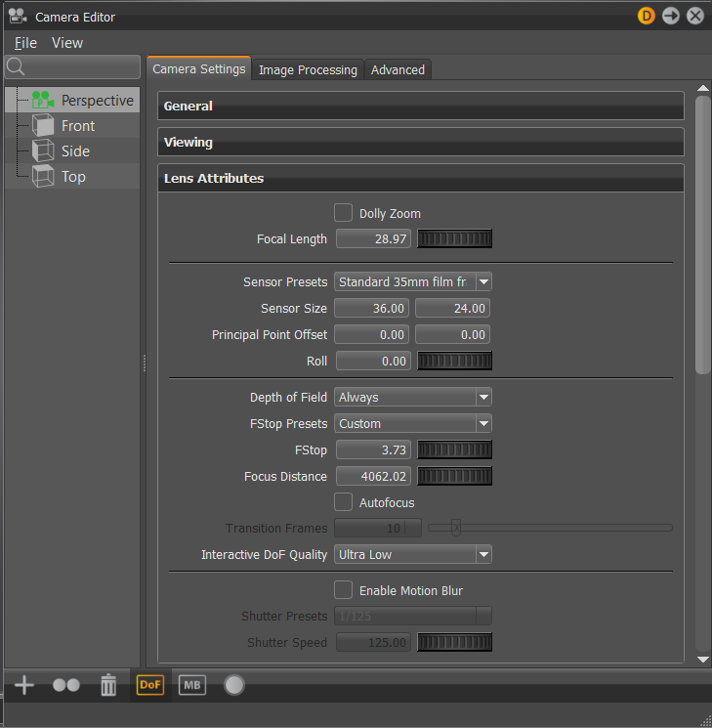This screenshot has height=728, width=712.
Task: Open the Depth of Field dropdown
Action: click(412, 397)
